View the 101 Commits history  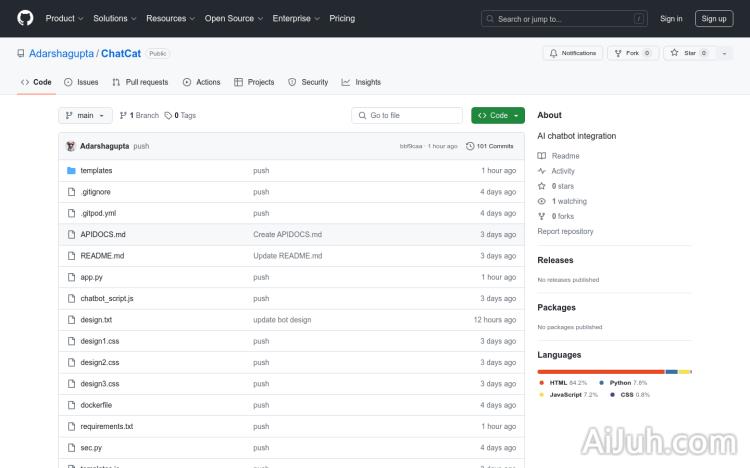(490, 146)
